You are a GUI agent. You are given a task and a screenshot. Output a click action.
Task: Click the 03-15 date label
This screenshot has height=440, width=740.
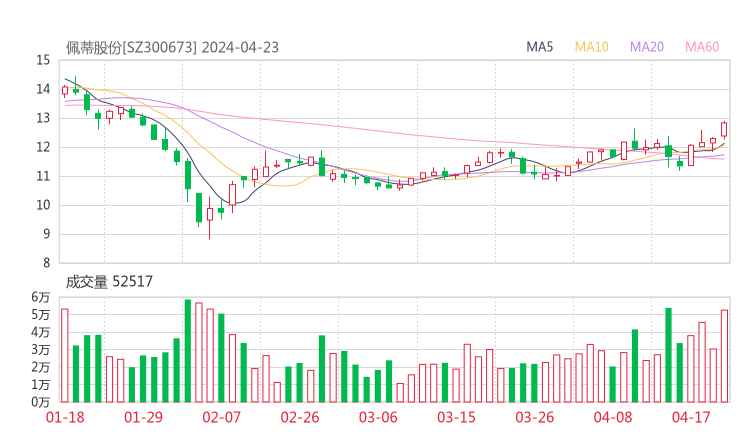(456, 417)
